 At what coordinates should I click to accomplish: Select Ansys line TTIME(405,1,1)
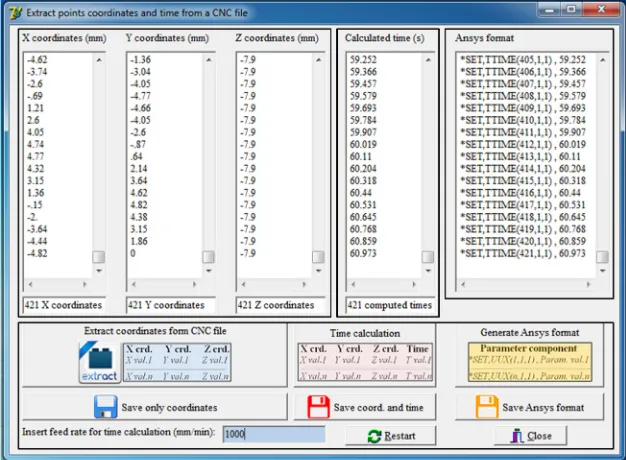pos(523,60)
